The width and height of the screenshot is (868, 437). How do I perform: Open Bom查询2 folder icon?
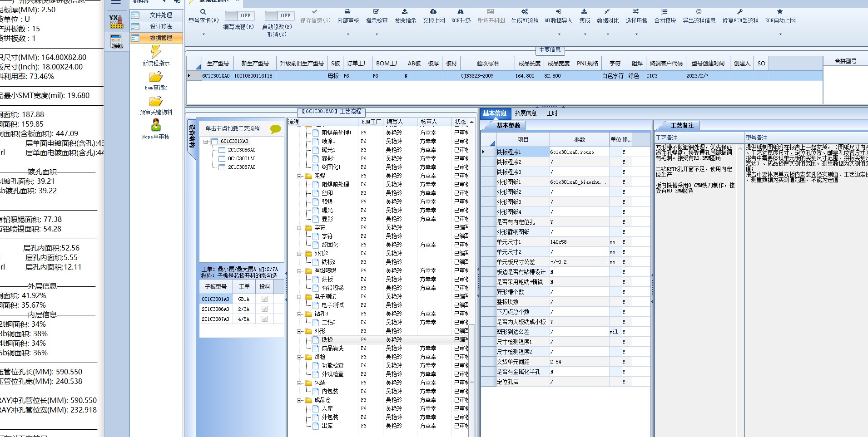pyautogui.click(x=156, y=77)
